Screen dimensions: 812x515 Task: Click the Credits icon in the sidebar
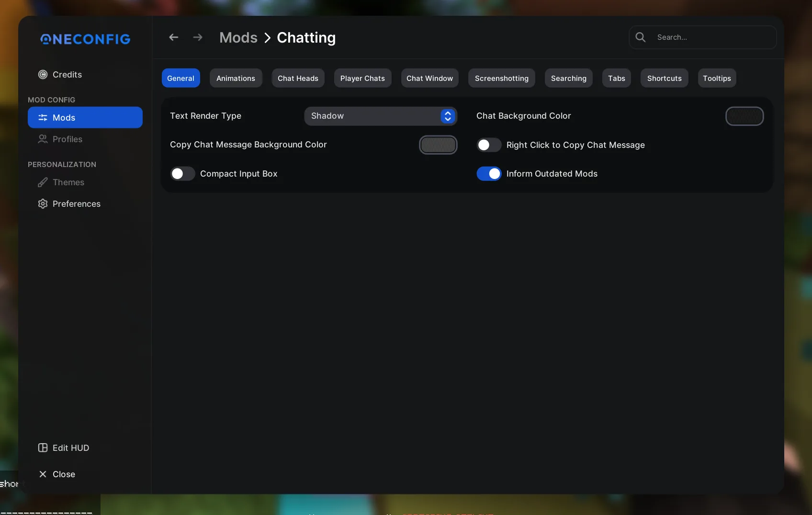click(43, 74)
